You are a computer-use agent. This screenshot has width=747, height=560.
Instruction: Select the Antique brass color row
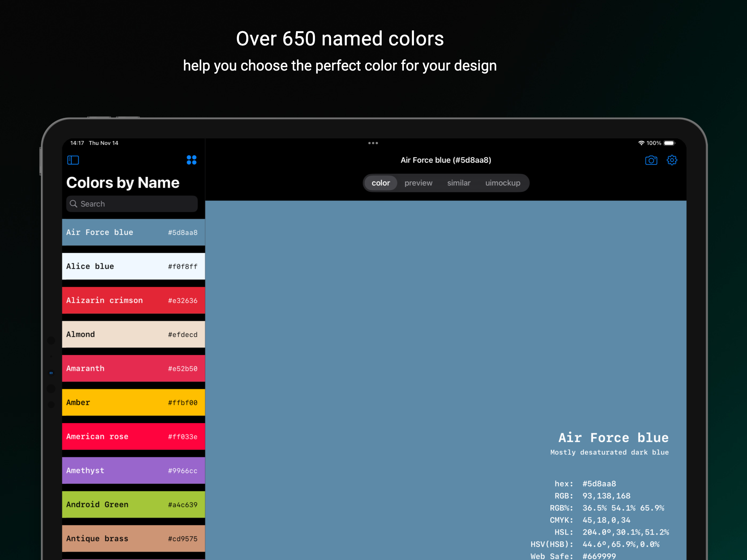click(x=133, y=539)
